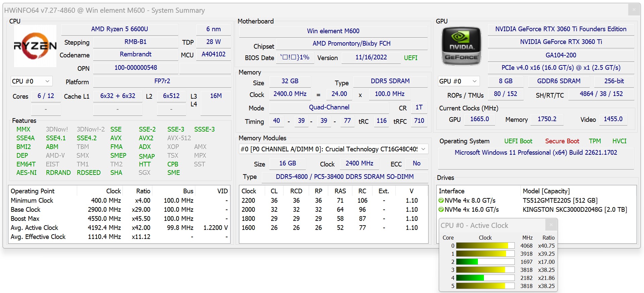Image resolution: width=644 pixels, height=293 pixels.
Task: Click the green HVCI label
Action: click(x=619, y=141)
